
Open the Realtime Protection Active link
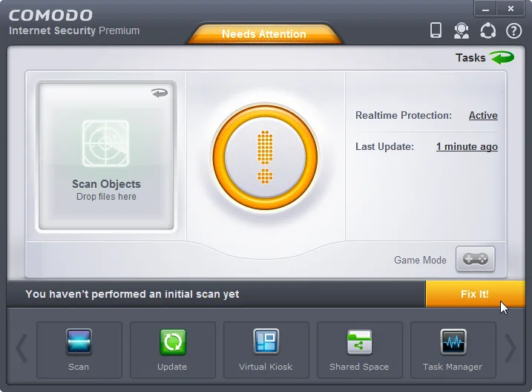pyautogui.click(x=483, y=115)
